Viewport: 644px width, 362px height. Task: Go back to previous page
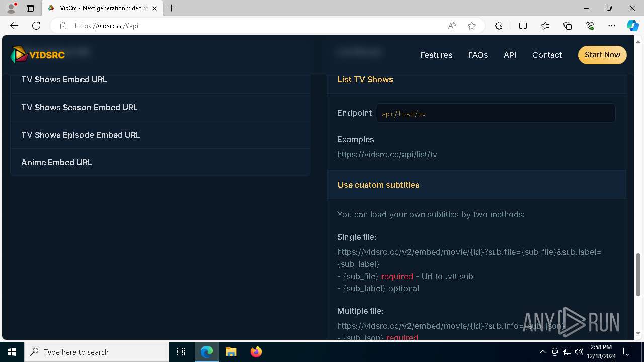click(14, 26)
